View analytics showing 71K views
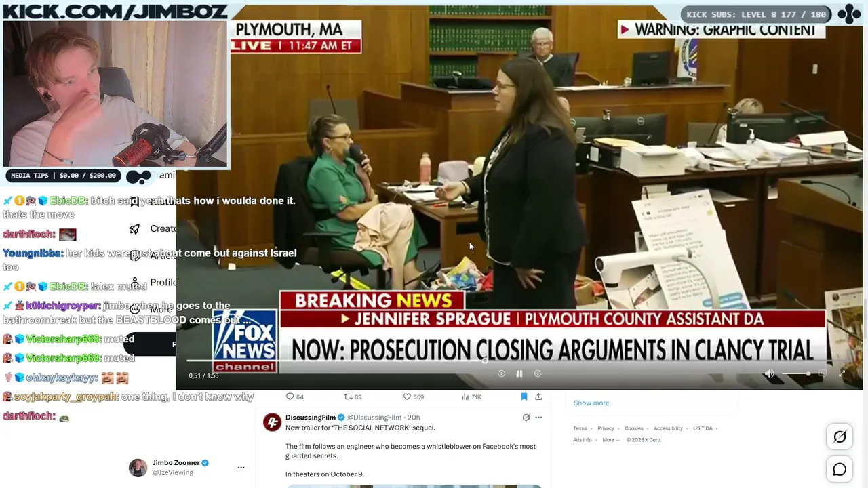868x488 pixels. coord(471,396)
